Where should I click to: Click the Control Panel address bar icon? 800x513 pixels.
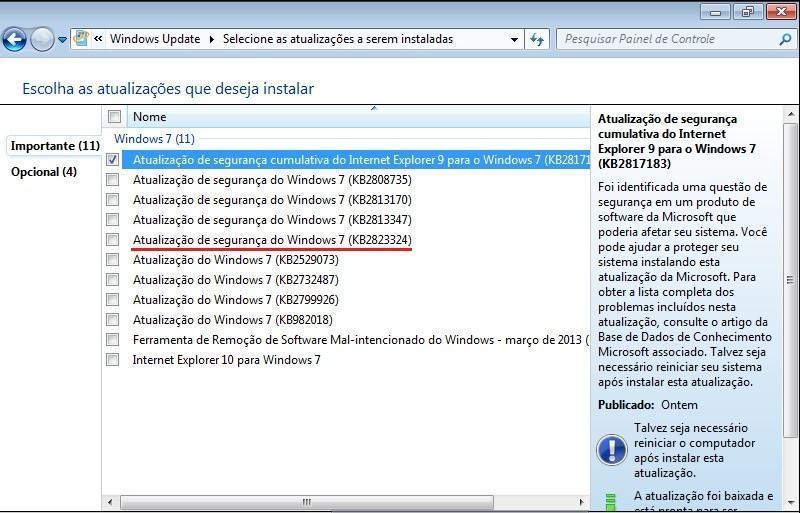click(81, 39)
